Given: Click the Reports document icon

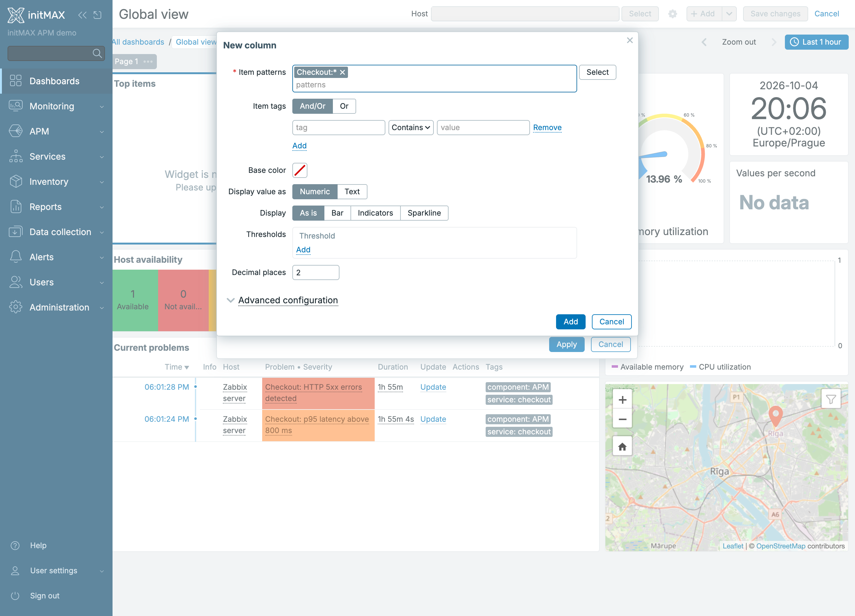Looking at the screenshot, I should [15, 206].
